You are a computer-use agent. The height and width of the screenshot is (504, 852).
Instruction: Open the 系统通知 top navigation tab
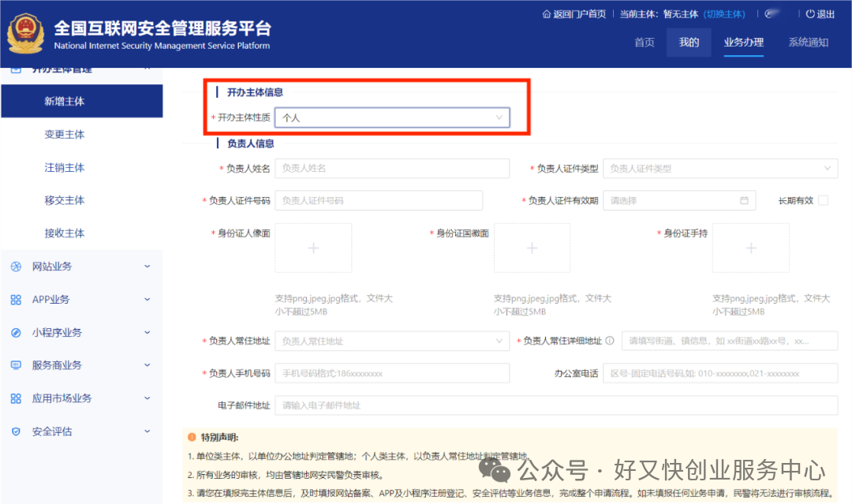[x=809, y=43]
